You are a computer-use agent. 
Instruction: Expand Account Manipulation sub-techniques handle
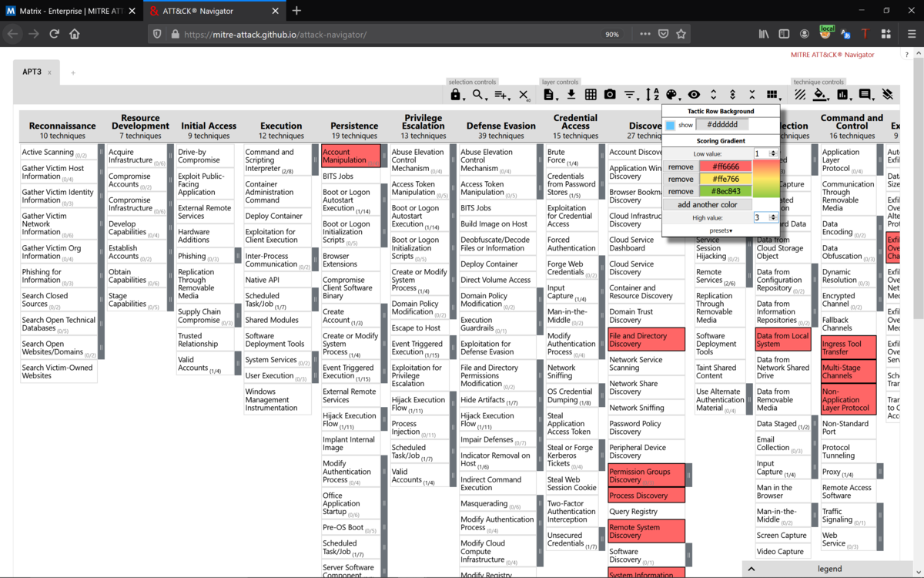click(384, 156)
